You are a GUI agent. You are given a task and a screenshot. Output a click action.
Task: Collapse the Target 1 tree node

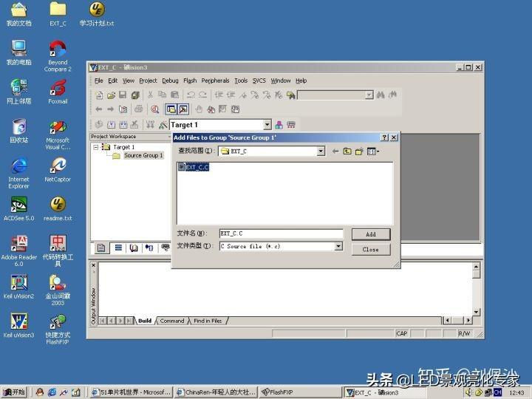click(x=96, y=147)
